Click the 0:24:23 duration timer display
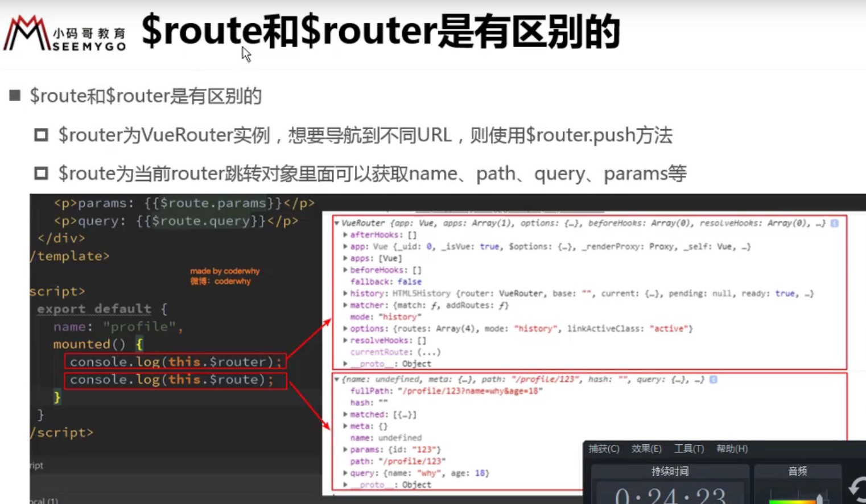This screenshot has width=866, height=504. click(670, 496)
